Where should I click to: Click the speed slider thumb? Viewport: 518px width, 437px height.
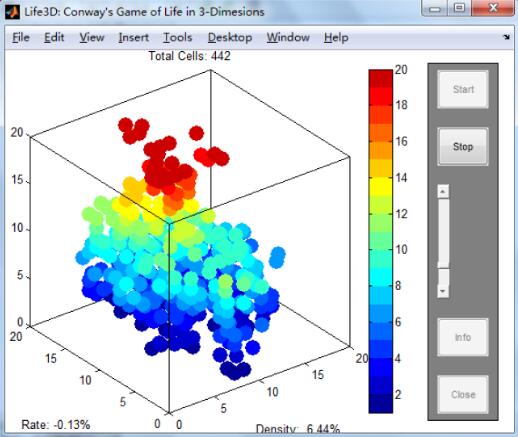[443, 265]
